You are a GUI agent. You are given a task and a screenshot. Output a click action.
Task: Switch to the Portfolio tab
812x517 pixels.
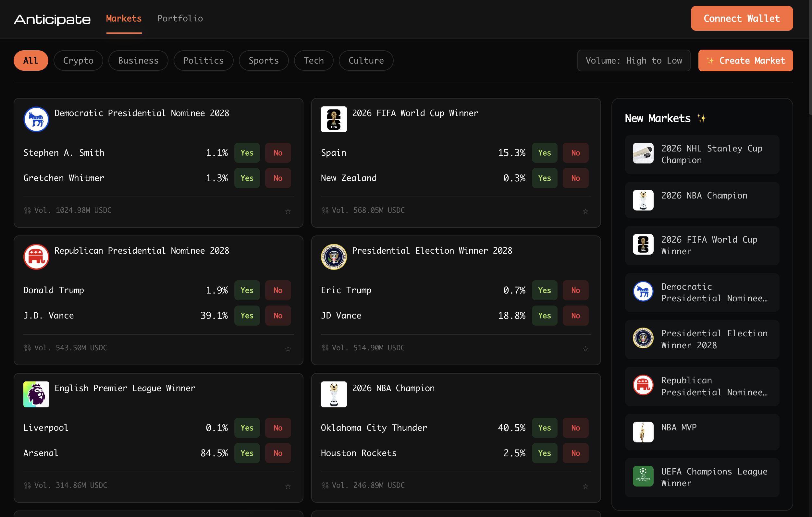pyautogui.click(x=180, y=18)
